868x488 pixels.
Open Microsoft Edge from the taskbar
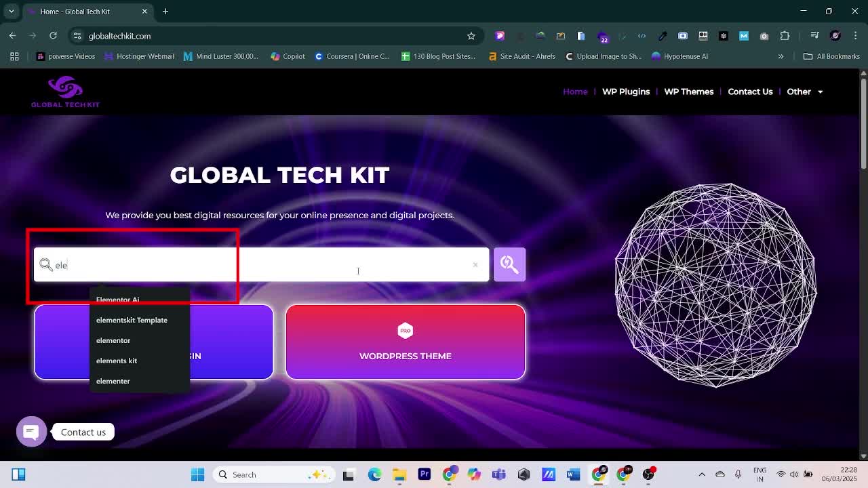pyautogui.click(x=374, y=474)
